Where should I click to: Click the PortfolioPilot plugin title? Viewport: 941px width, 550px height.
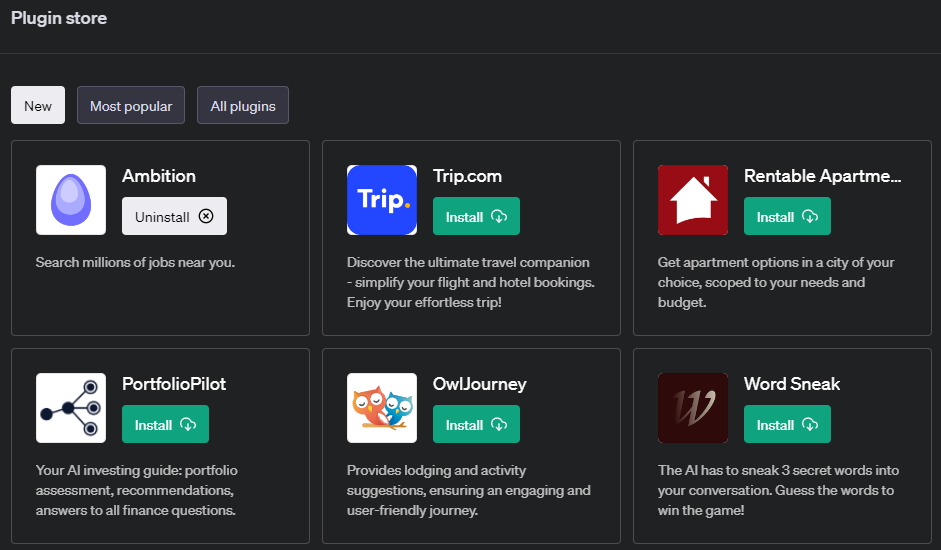[x=174, y=384]
